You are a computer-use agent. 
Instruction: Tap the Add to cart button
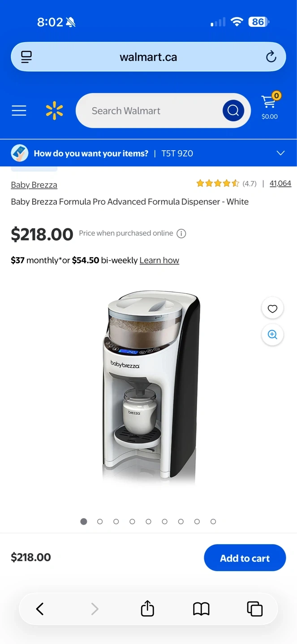245,558
